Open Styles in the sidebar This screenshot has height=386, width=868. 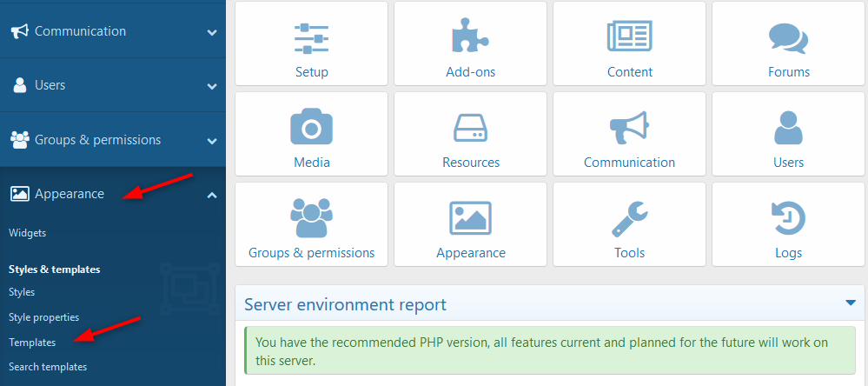[x=22, y=292]
